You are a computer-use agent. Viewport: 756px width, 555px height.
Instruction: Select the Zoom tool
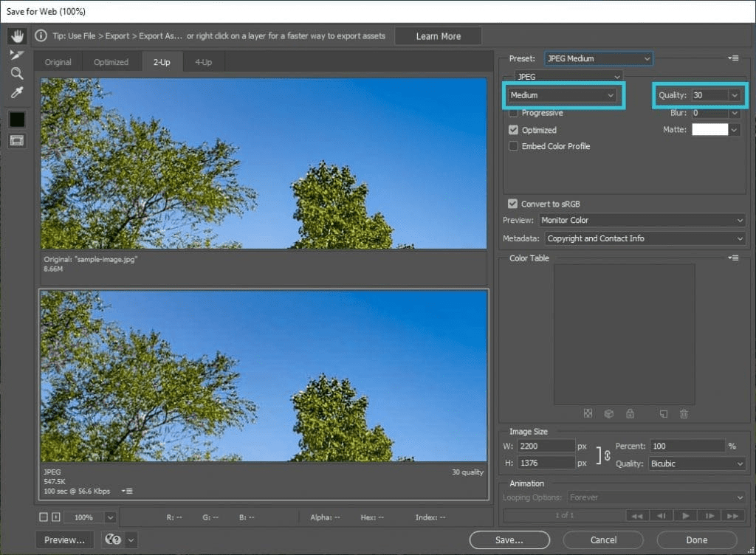[17, 73]
